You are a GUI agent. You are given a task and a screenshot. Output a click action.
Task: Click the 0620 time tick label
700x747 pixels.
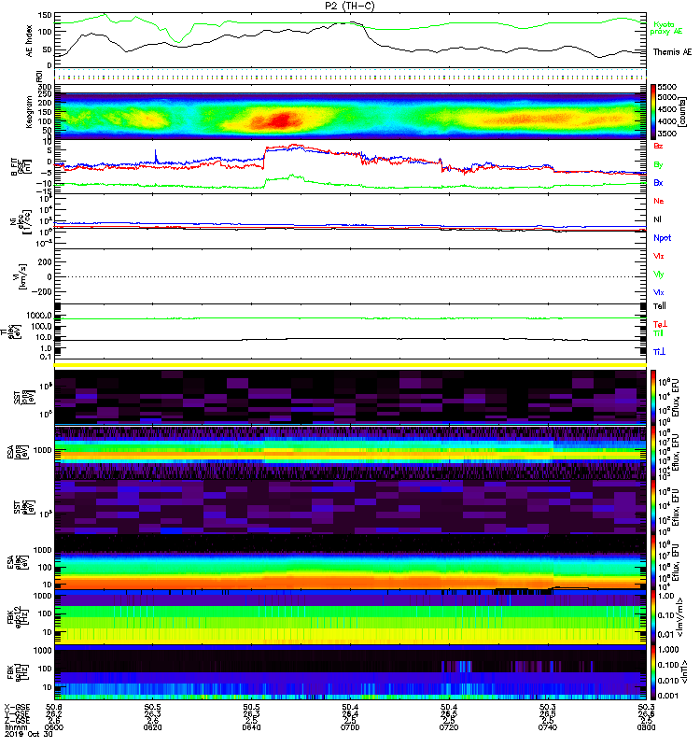click(152, 727)
